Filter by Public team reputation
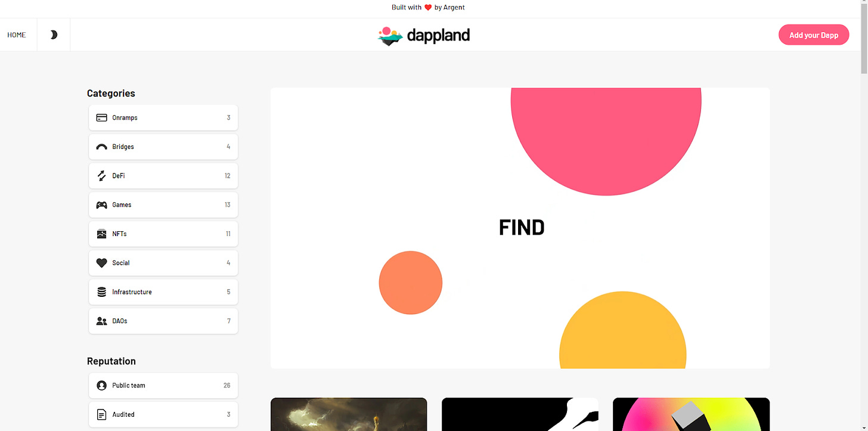This screenshot has height=431, width=868. 163,385
